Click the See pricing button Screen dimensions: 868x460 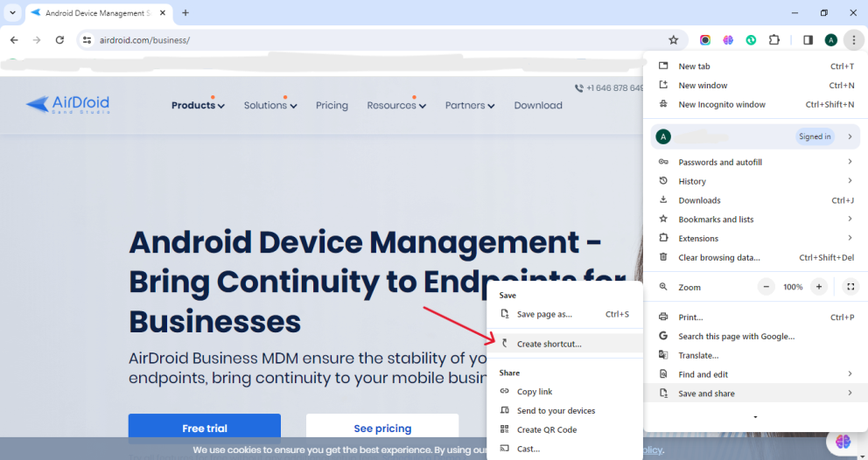[381, 429]
